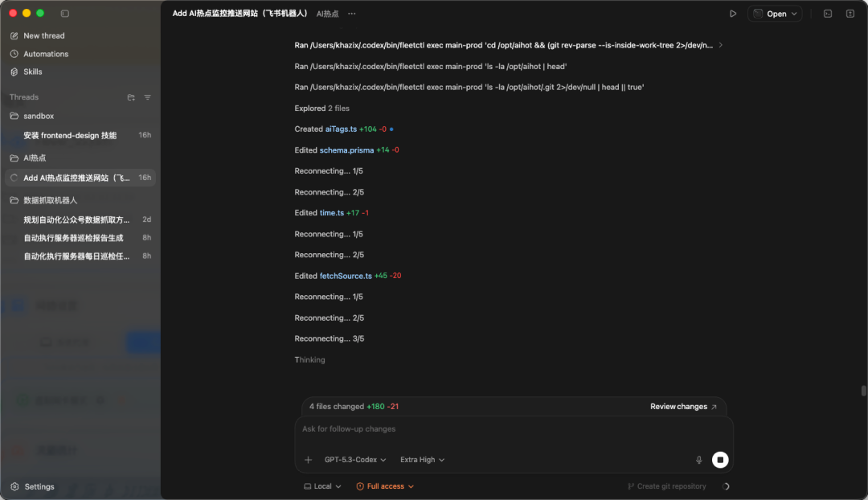Open Settings at the bottom left
This screenshot has height=500, width=868.
pos(36,486)
